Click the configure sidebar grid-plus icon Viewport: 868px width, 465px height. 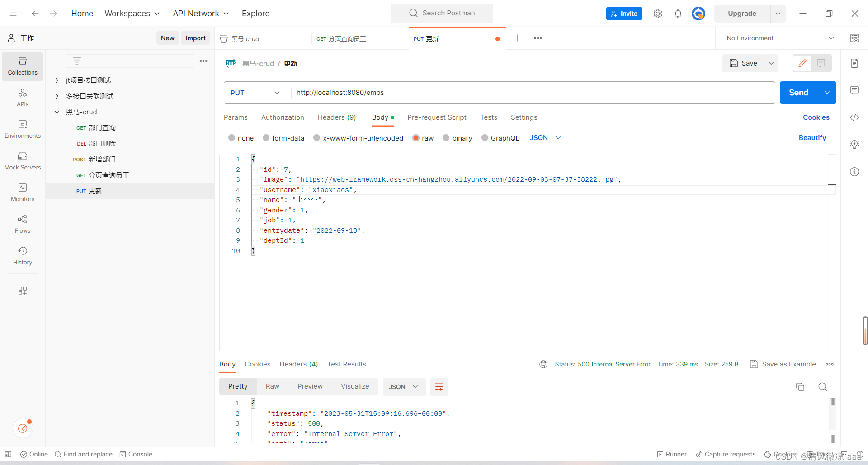pos(23,291)
